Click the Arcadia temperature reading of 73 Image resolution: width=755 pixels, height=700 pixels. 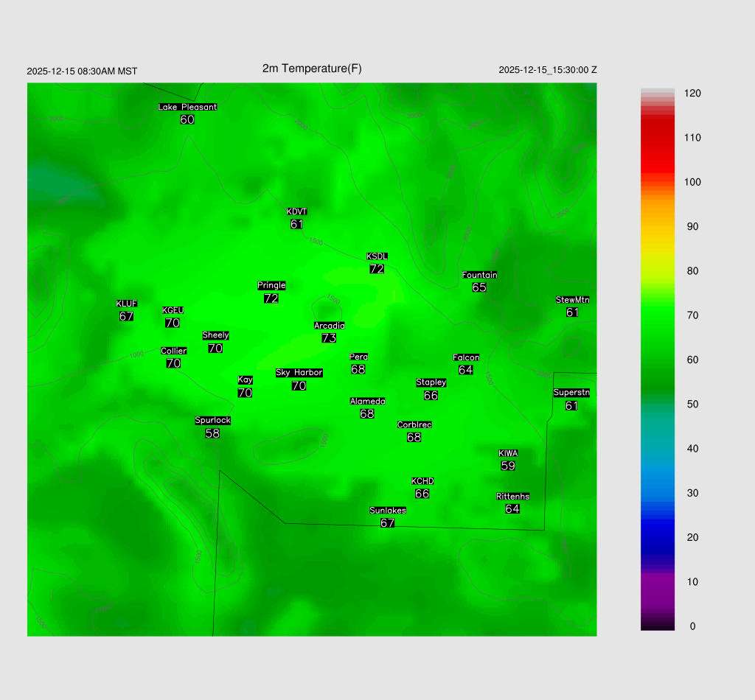[x=329, y=338]
